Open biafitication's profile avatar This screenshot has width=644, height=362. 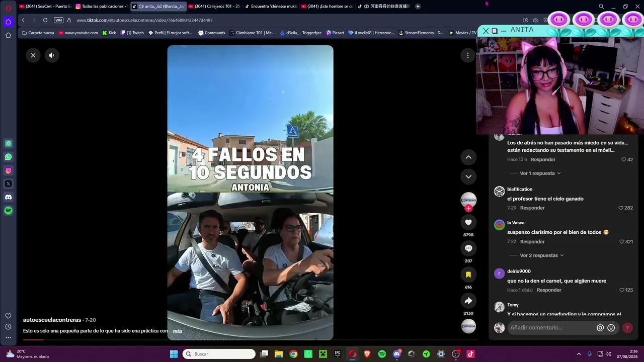499,192
